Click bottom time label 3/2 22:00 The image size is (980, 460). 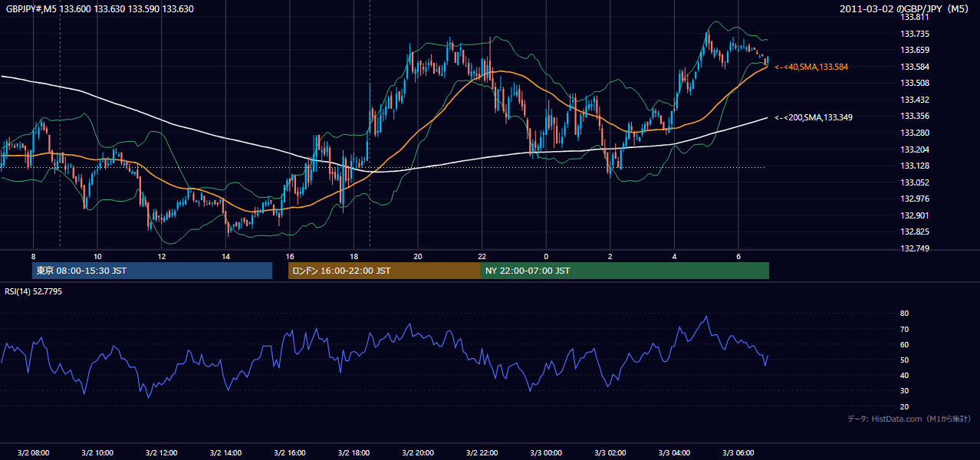pos(482,453)
